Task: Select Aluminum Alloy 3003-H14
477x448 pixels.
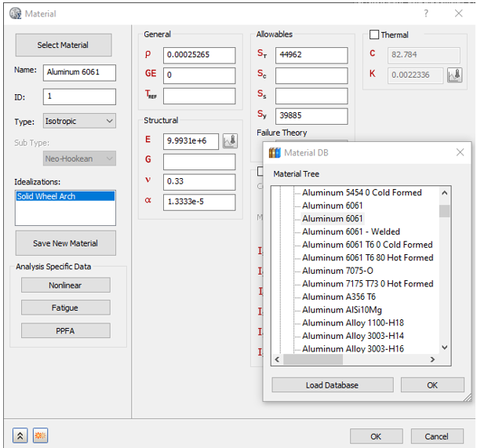Action: [353, 336]
